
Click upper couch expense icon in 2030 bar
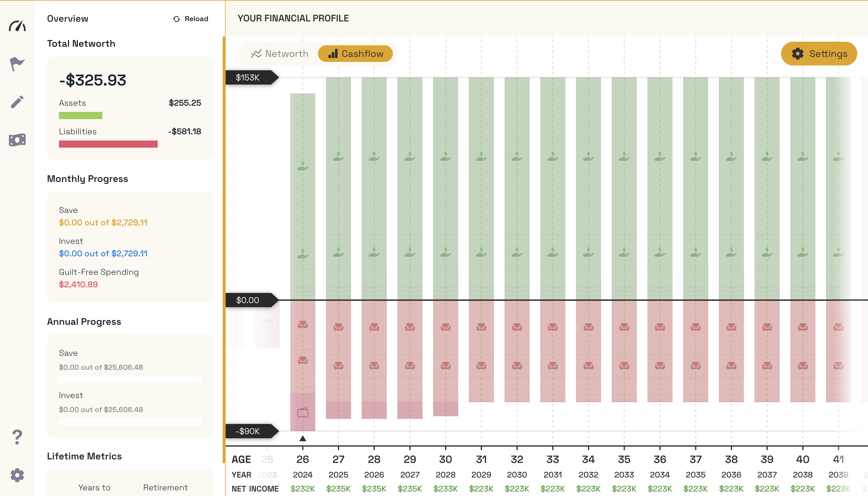point(516,327)
